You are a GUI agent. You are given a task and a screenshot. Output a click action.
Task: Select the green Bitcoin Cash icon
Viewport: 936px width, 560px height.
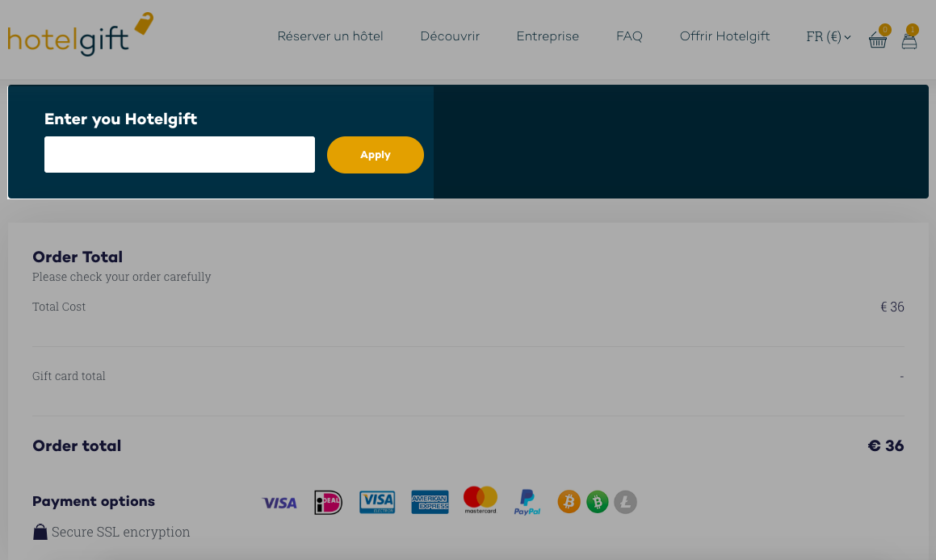tap(597, 502)
